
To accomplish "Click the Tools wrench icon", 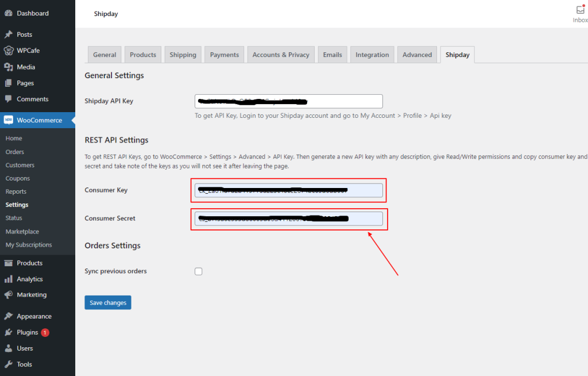I will tap(8, 365).
